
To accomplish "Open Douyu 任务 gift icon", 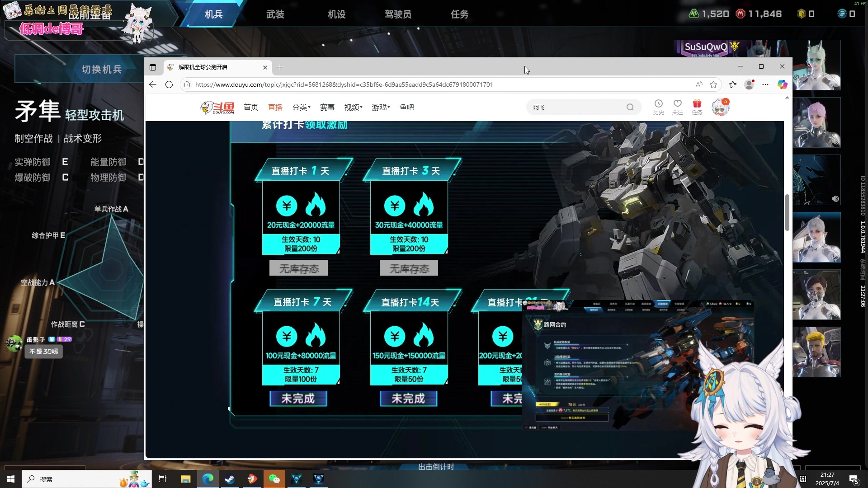I will (697, 107).
